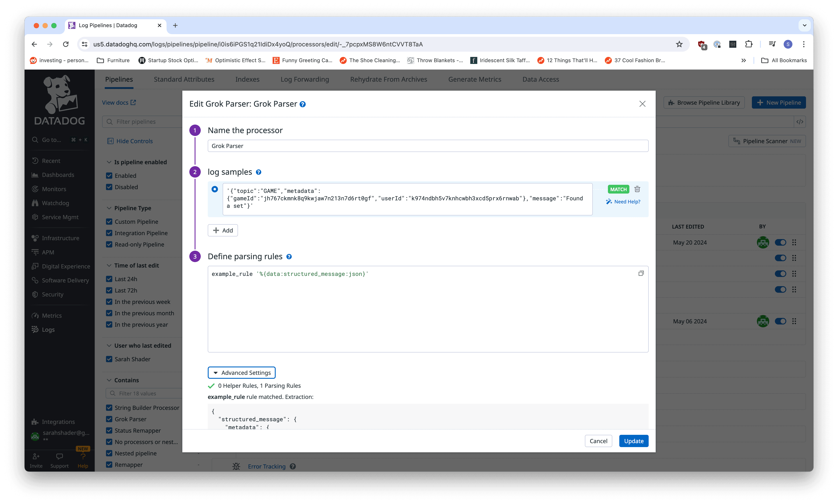Click the Integrations icon in sidebar

[35, 421]
